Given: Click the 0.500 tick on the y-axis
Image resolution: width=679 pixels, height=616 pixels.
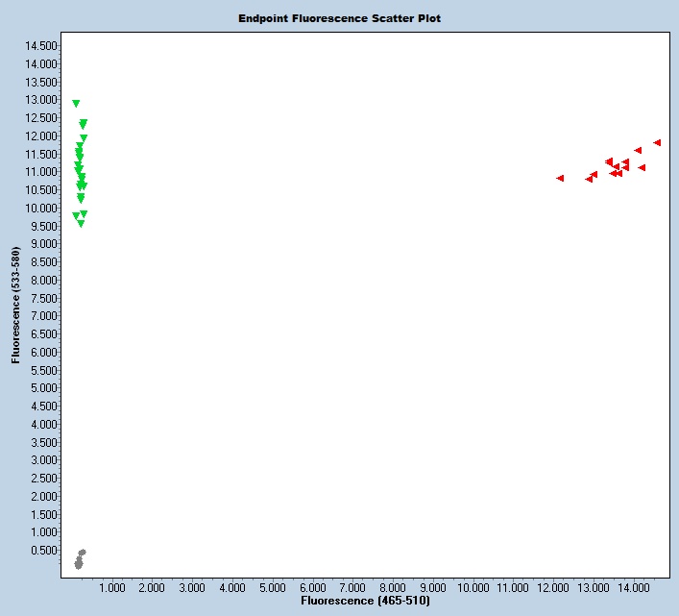Looking at the screenshot, I should pyautogui.click(x=43, y=551).
